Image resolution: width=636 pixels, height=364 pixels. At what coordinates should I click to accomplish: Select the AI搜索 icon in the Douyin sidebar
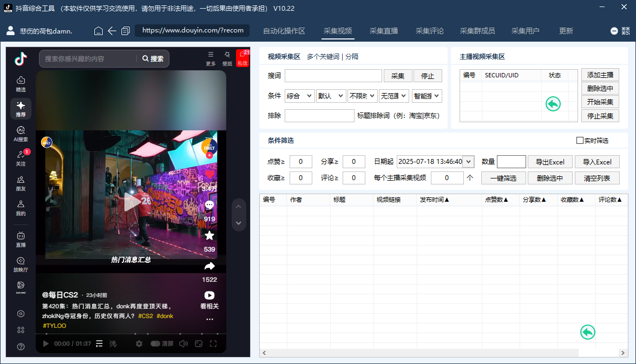point(21,131)
